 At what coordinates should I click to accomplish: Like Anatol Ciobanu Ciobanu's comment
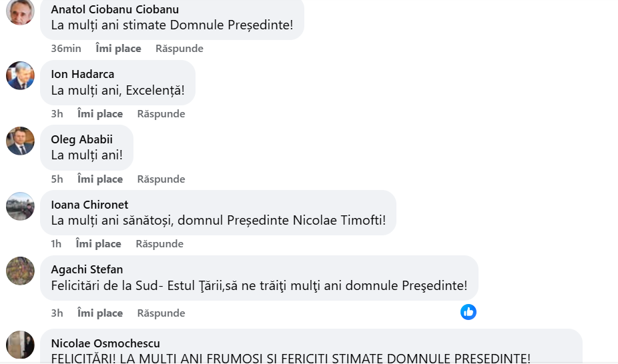click(118, 49)
